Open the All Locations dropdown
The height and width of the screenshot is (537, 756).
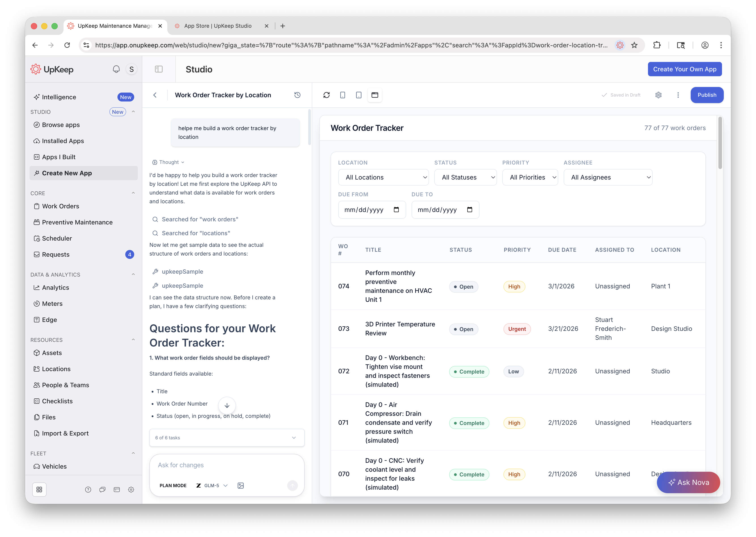[383, 177]
